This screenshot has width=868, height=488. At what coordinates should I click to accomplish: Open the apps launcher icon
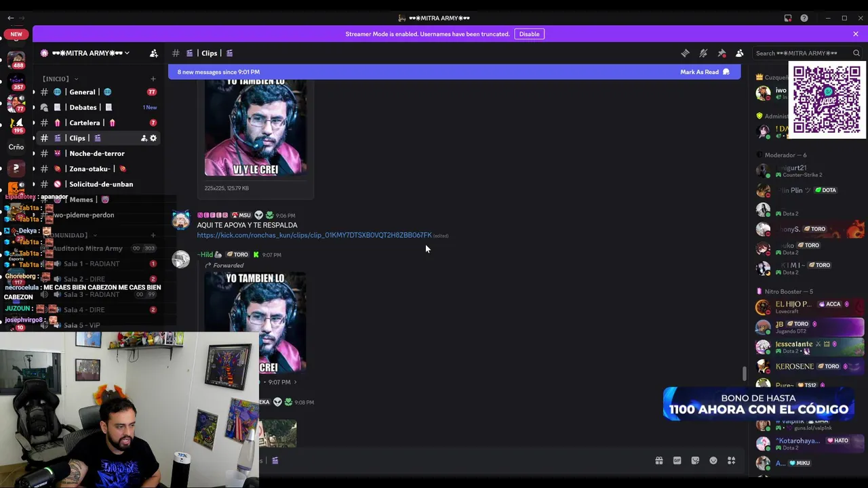[x=732, y=461]
